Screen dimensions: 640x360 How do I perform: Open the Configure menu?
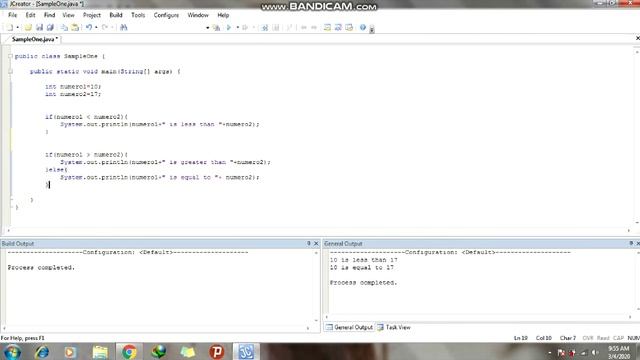tap(166, 15)
